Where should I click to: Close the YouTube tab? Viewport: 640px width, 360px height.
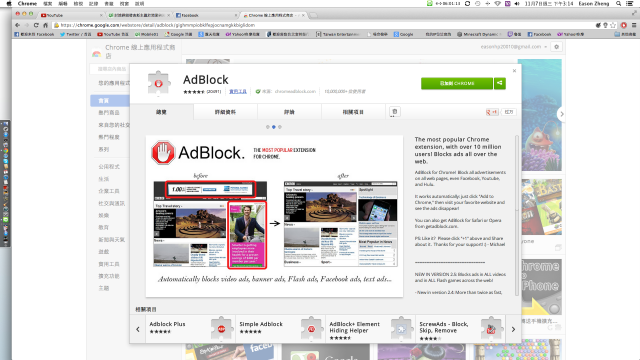tap(101, 15)
